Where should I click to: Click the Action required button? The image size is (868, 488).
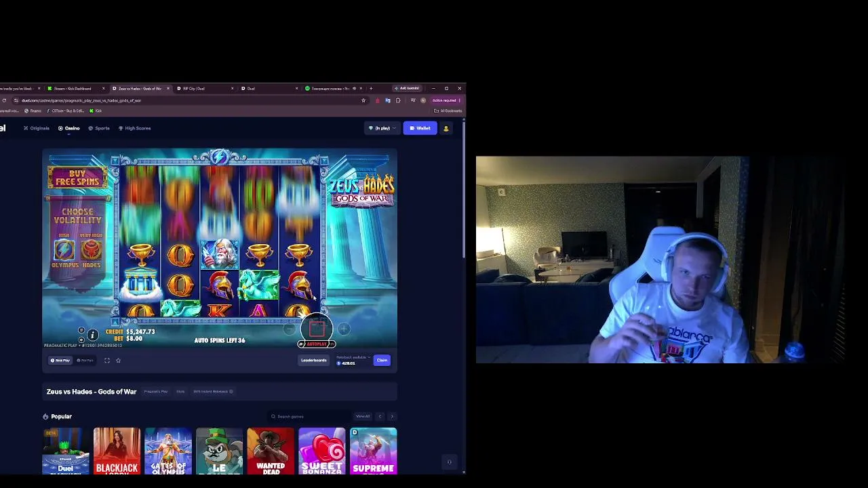point(446,100)
